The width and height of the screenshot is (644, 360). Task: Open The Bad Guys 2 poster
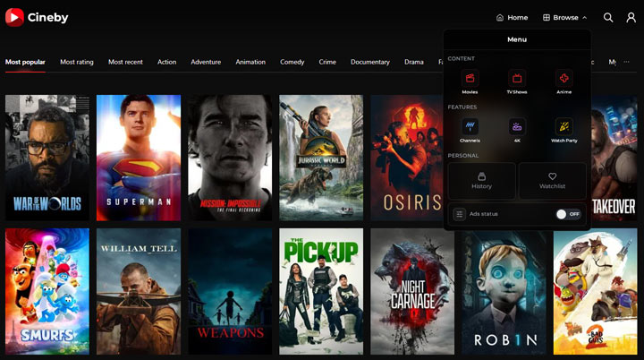click(595, 292)
